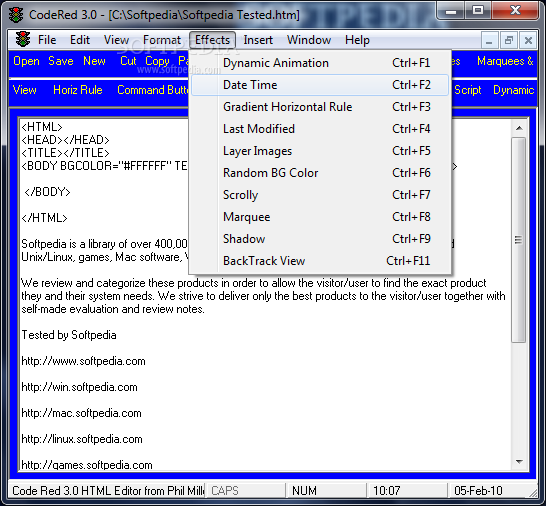Select Layer Images effect
The image size is (546, 506).
pos(320,151)
